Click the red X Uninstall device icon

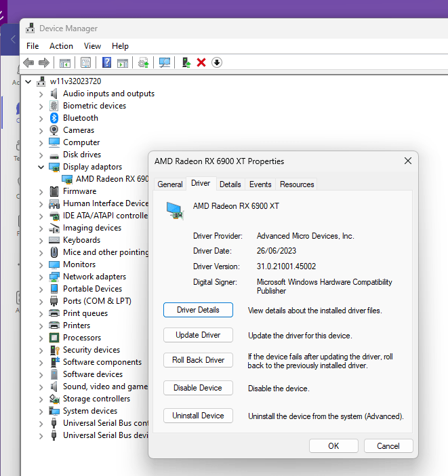click(201, 62)
